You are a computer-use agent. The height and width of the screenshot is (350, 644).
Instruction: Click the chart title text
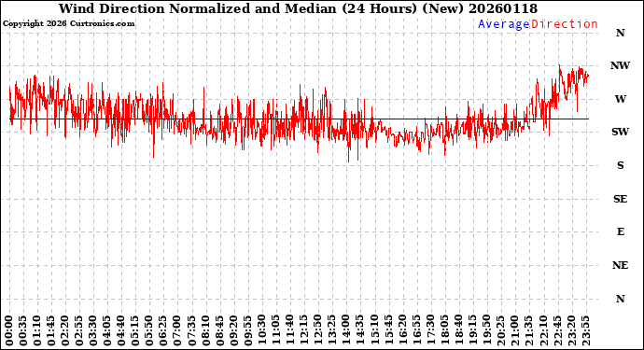(298, 8)
